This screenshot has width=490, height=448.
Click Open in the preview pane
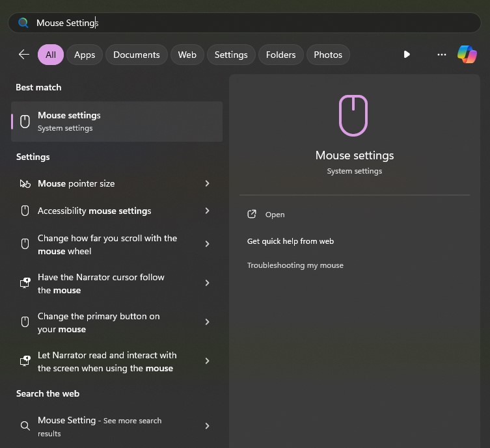(275, 215)
